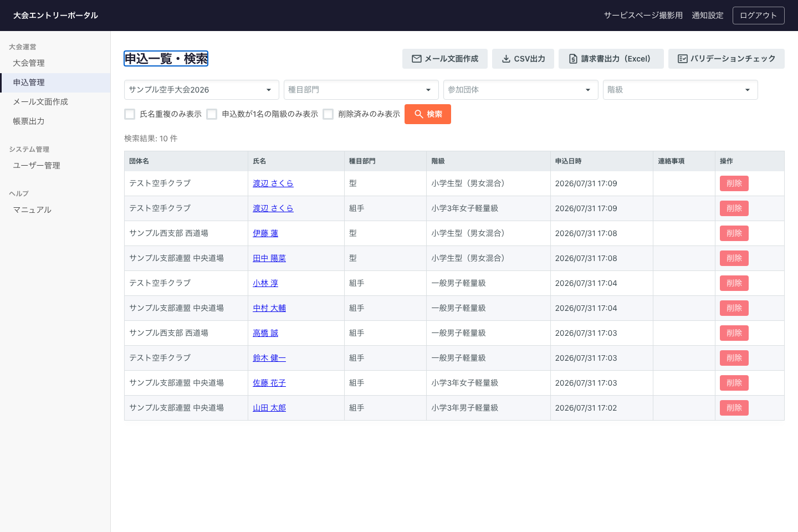Click the 2026/07/31 17:02 timestamp

point(586,408)
